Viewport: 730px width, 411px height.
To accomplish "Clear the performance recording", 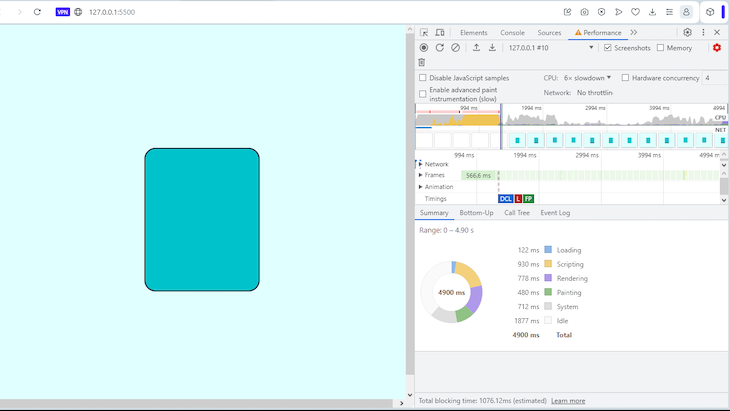I will coord(455,47).
